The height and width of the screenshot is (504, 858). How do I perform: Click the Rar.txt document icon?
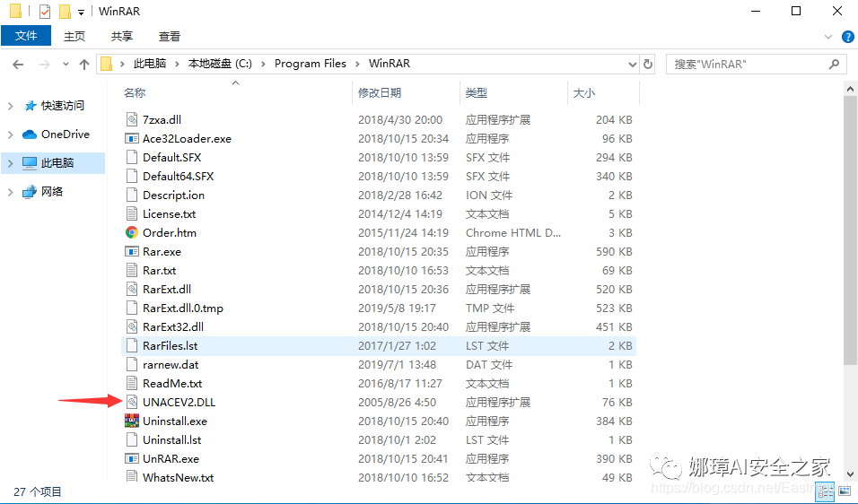[131, 271]
